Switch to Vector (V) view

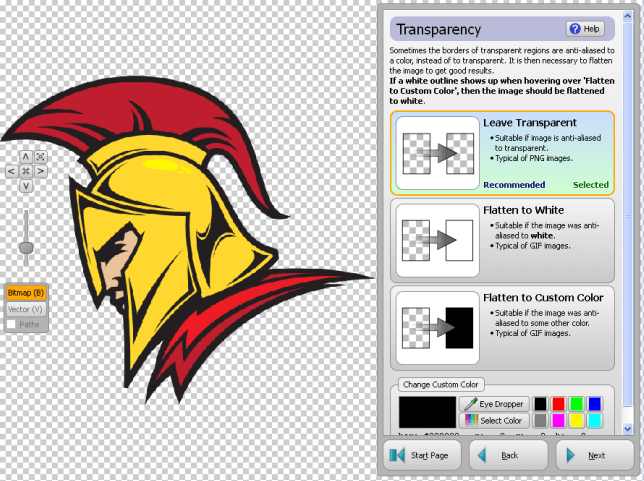tap(25, 309)
